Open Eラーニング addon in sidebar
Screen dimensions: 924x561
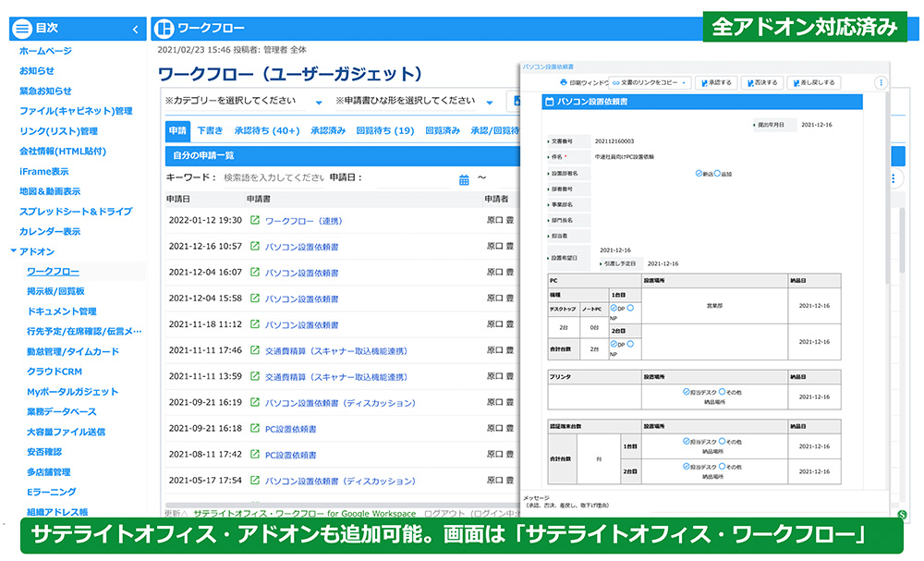pos(51,492)
